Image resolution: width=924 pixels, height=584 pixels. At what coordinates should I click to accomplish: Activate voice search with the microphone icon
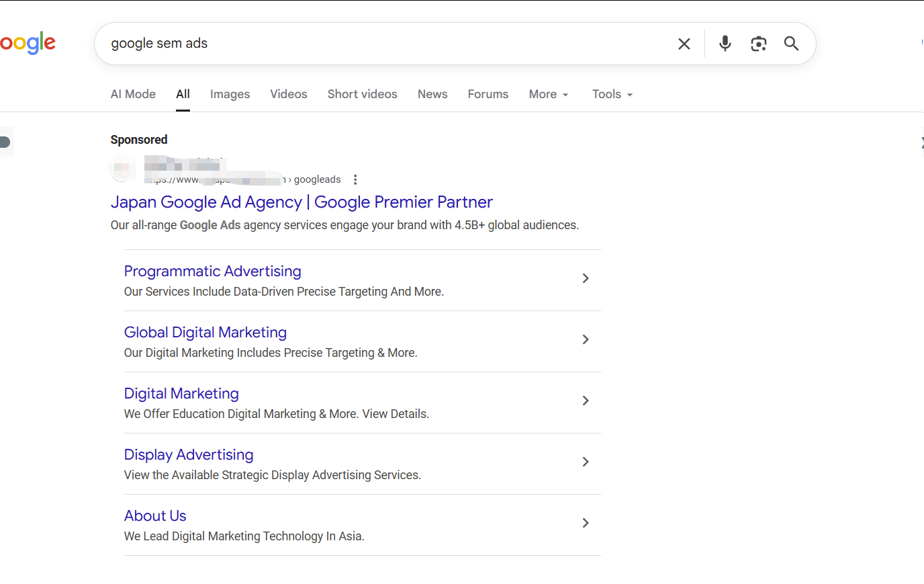click(725, 43)
